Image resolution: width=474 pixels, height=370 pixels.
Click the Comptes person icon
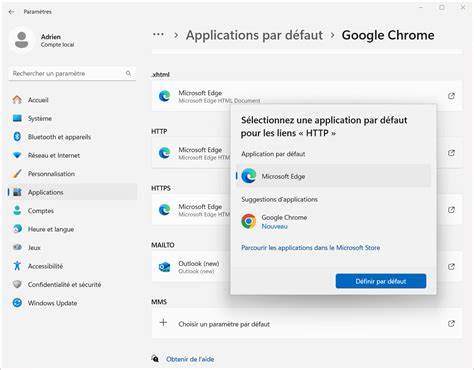(17, 211)
